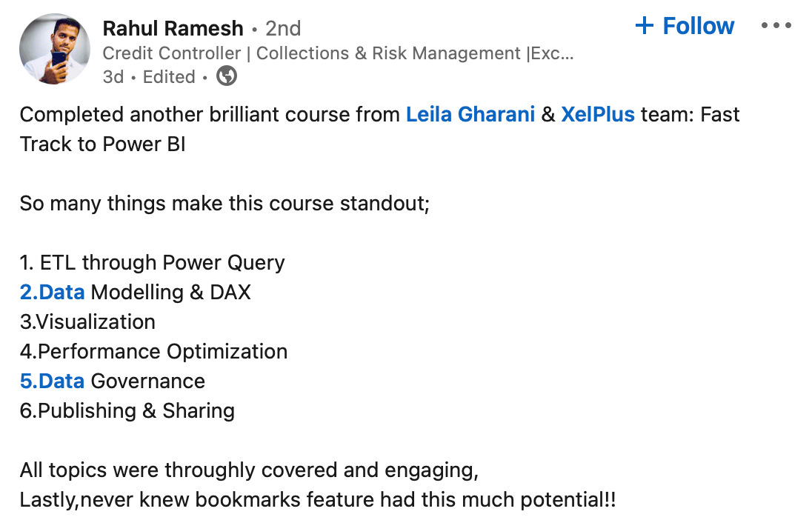This screenshot has width=812, height=520.
Task: Click the '4.Performance Optimization' line
Action: pyautogui.click(x=153, y=352)
